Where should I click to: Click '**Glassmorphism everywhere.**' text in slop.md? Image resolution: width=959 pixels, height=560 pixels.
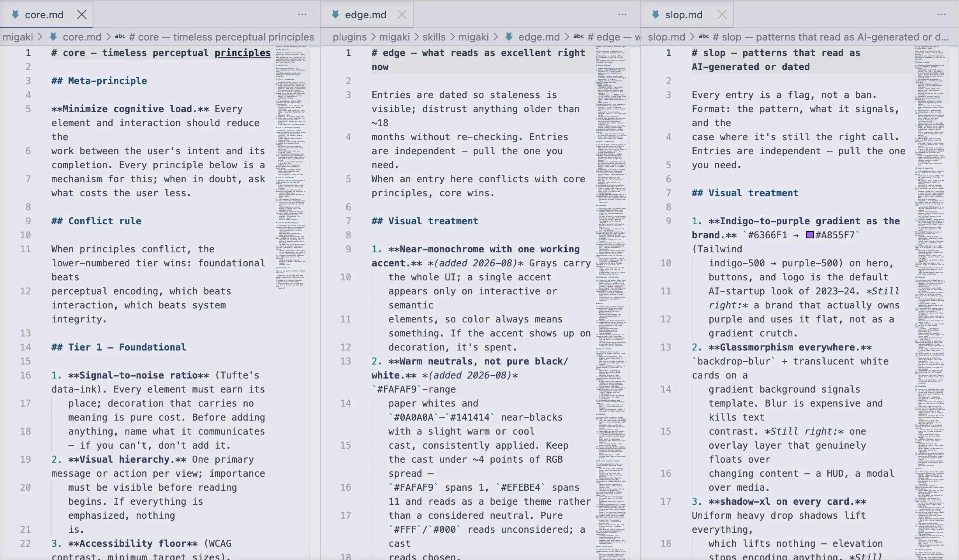[790, 347]
